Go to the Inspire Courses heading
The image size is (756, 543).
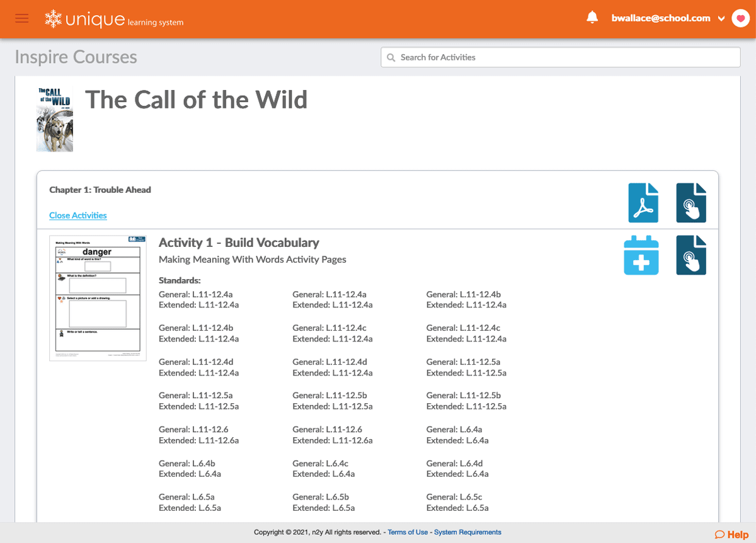point(76,57)
